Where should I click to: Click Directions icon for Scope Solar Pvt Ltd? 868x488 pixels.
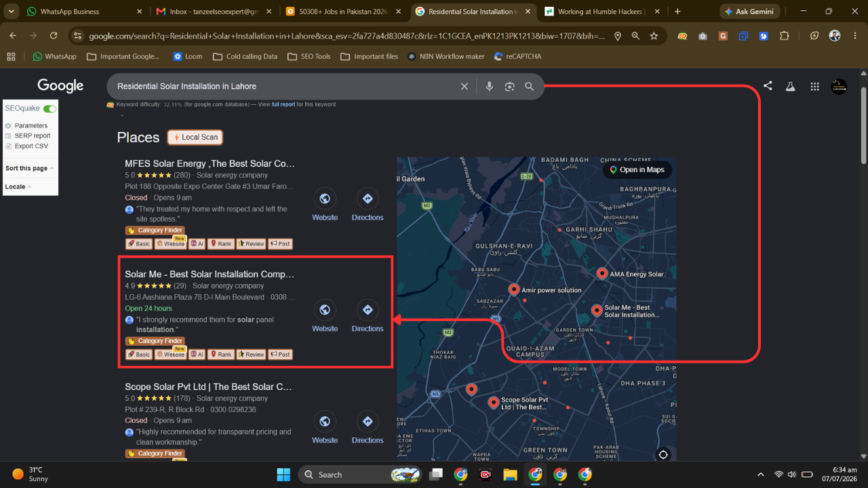368,422
